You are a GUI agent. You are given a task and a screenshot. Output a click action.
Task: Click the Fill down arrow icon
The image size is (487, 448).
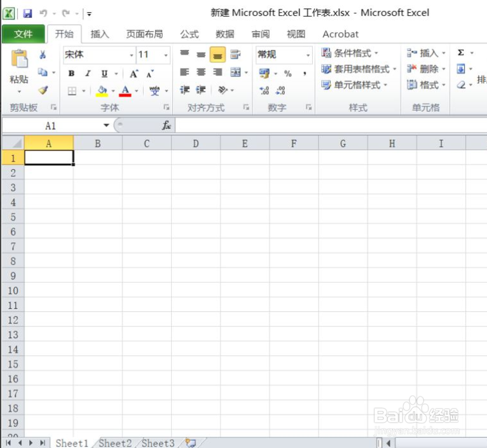tap(461, 69)
